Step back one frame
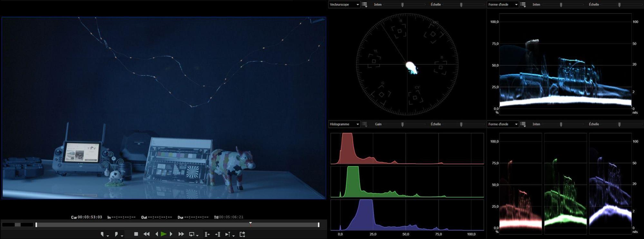644x239 pixels. pyautogui.click(x=157, y=234)
